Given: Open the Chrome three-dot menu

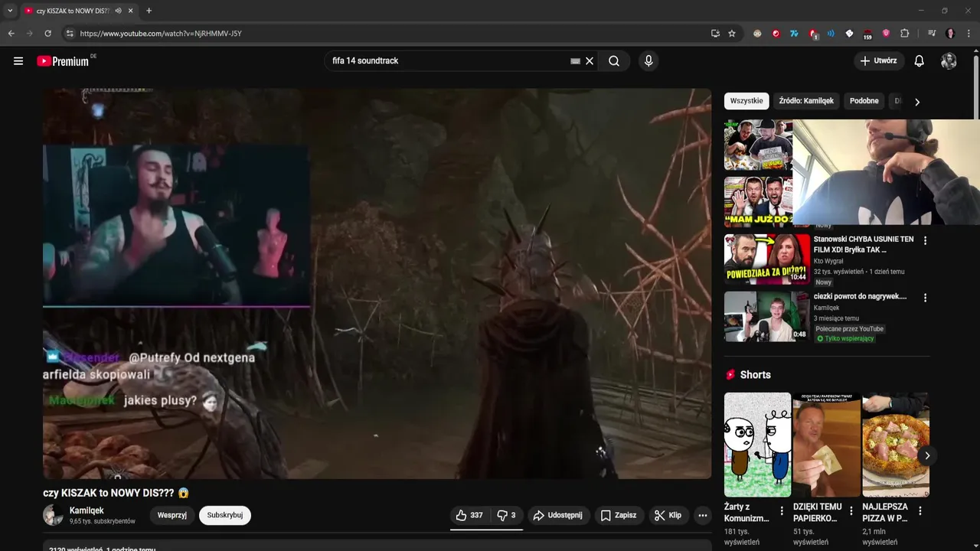Looking at the screenshot, I should 969,34.
